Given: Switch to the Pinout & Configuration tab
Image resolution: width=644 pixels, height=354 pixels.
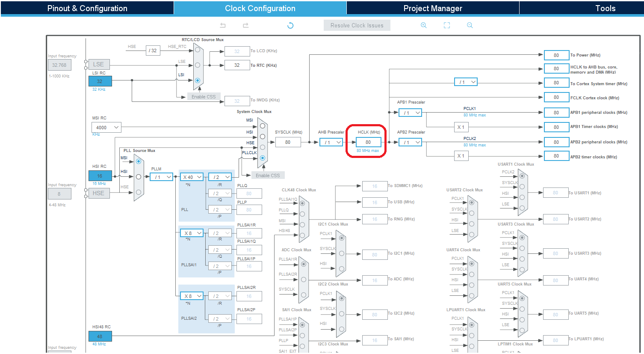Looking at the screenshot, I should click(x=87, y=8).
